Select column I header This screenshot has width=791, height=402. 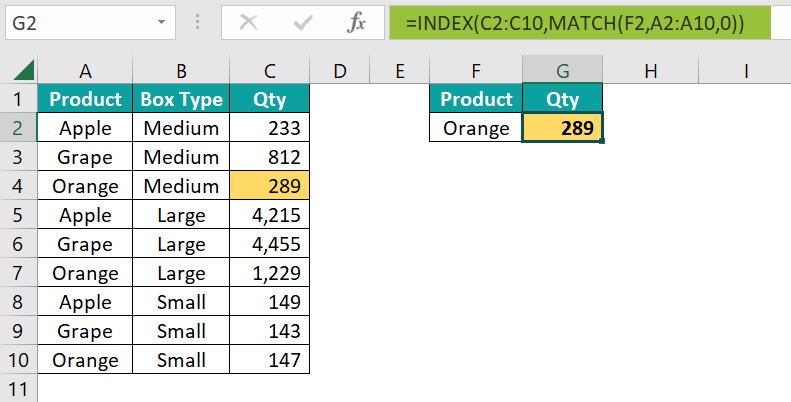(745, 71)
